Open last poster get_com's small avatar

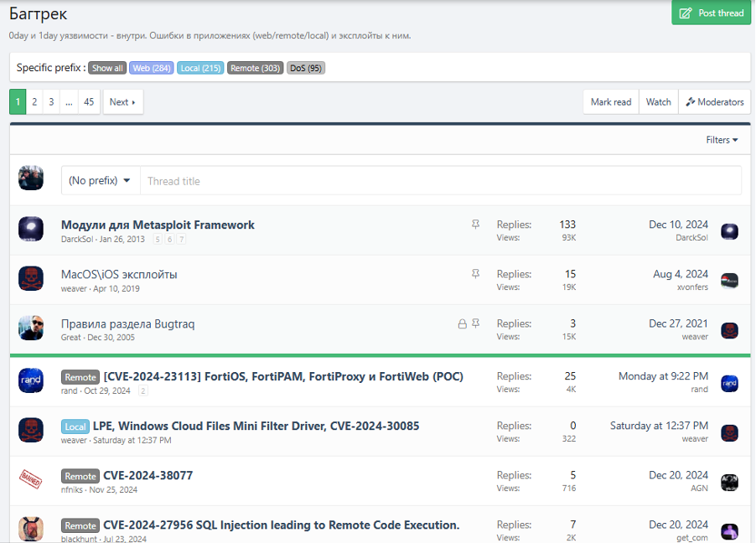click(x=729, y=531)
